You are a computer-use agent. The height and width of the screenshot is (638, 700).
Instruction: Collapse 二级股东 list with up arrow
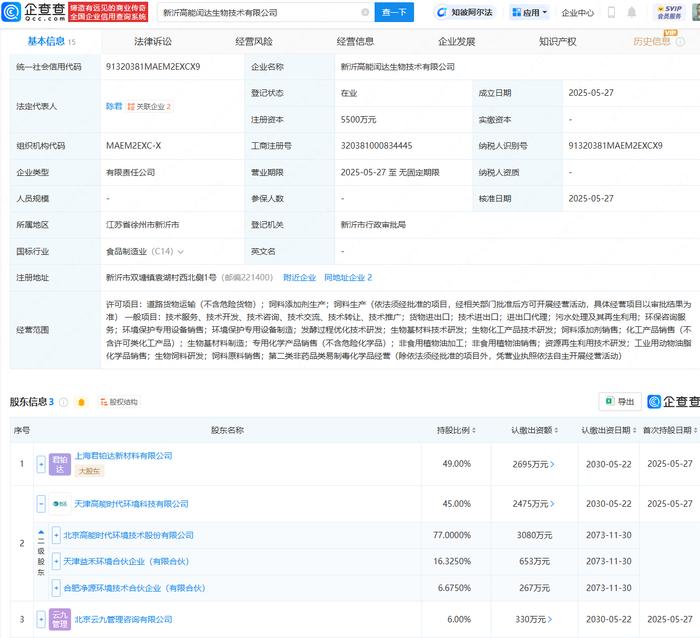point(41,532)
